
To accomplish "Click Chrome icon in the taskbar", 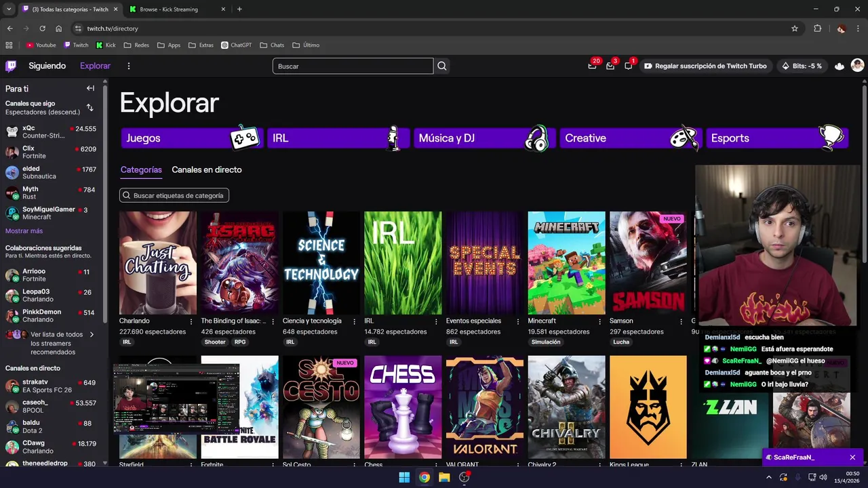I will point(424,477).
